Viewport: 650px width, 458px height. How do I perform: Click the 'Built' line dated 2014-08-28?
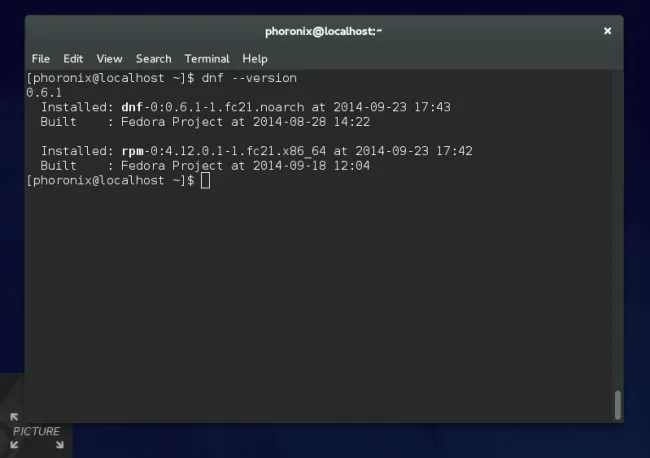[205, 121]
